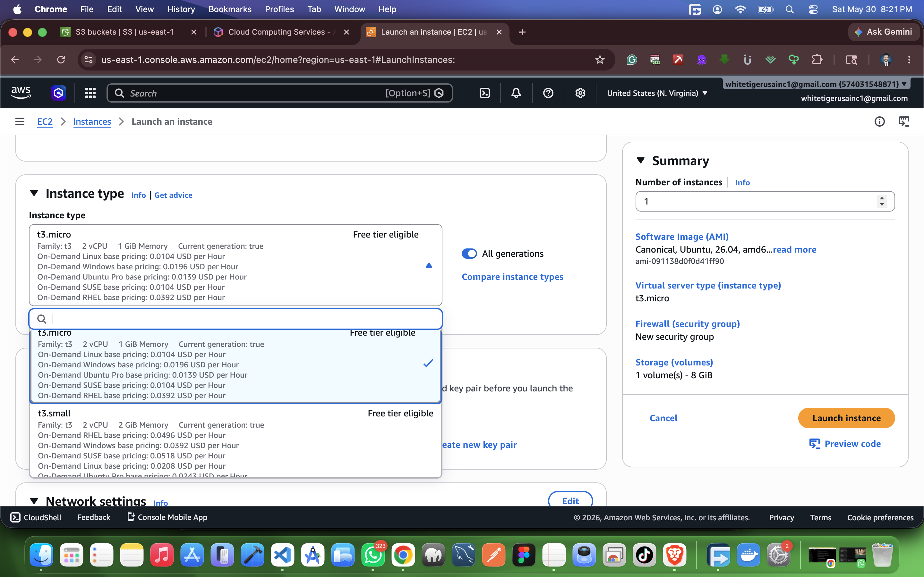The image size is (924, 577).
Task: Click the help question mark icon
Action: point(548,93)
